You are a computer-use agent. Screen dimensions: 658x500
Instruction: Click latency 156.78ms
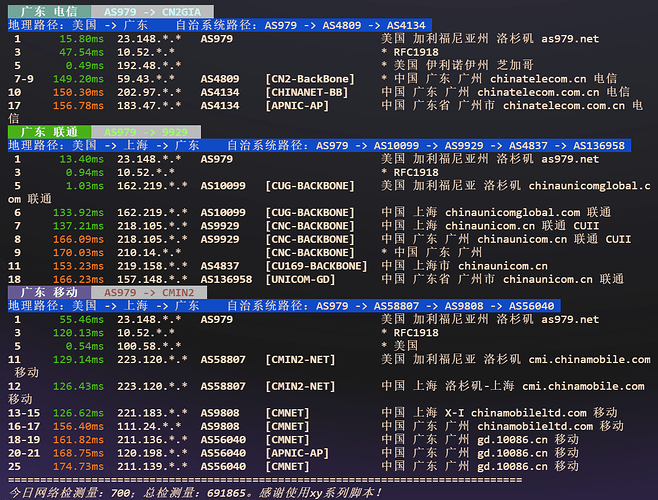coord(78,106)
